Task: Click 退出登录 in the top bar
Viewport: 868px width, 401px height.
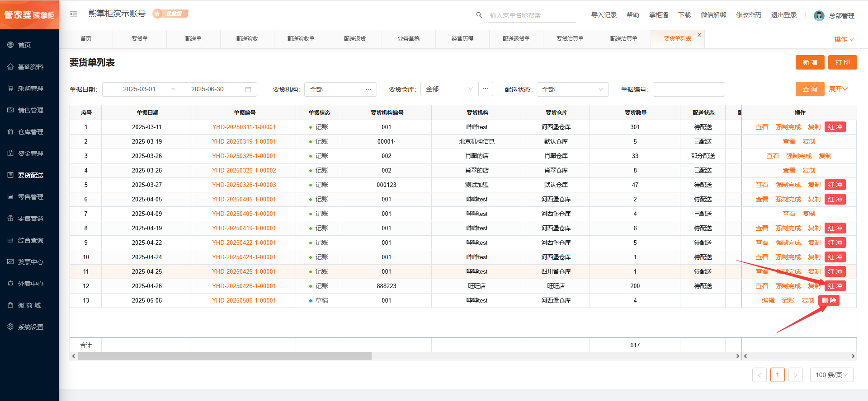Action: pyautogui.click(x=784, y=15)
